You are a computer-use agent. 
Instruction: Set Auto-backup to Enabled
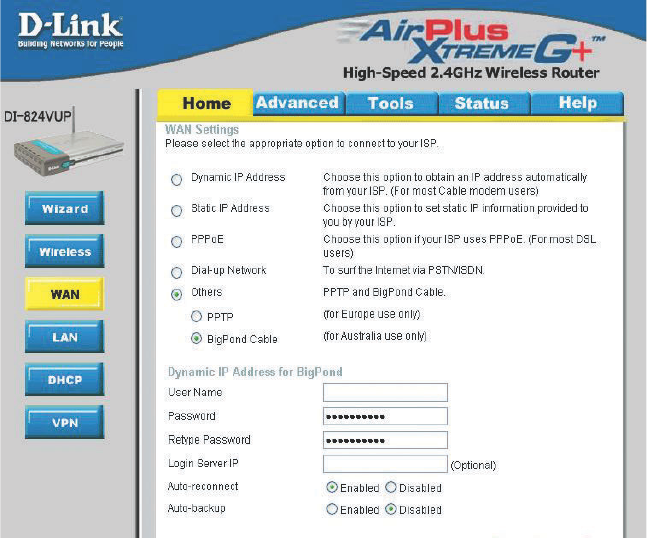point(332,509)
